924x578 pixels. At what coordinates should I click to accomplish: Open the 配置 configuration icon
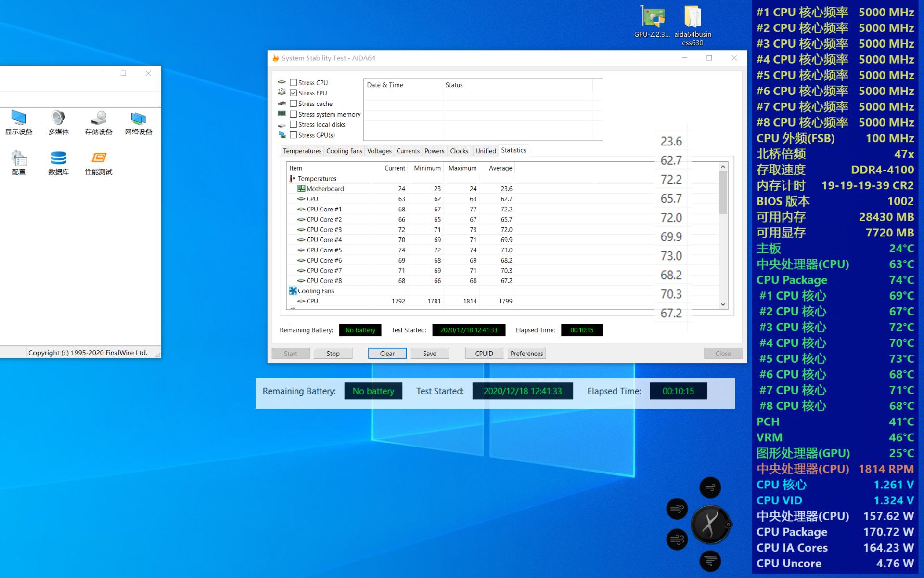pyautogui.click(x=18, y=163)
